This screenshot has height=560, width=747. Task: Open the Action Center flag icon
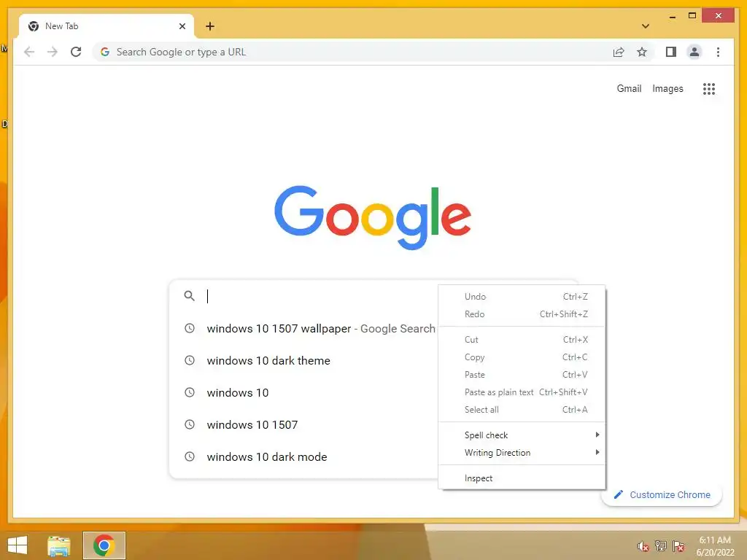[x=678, y=546]
